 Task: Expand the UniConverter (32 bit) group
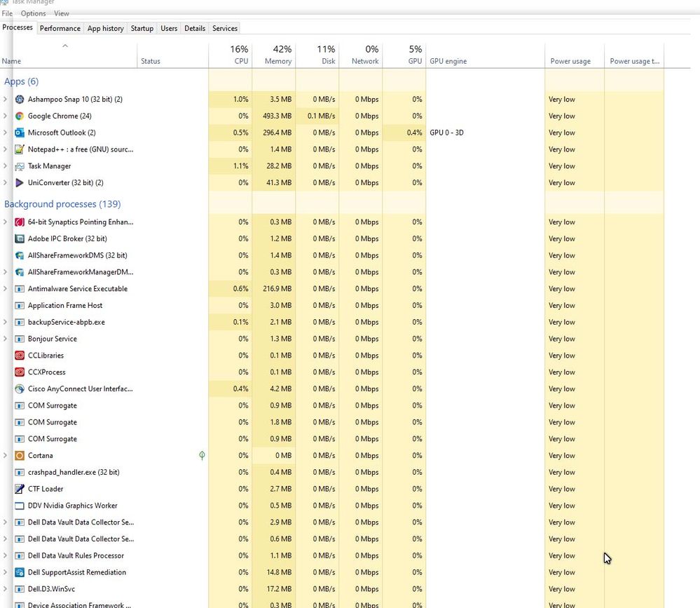click(5, 183)
